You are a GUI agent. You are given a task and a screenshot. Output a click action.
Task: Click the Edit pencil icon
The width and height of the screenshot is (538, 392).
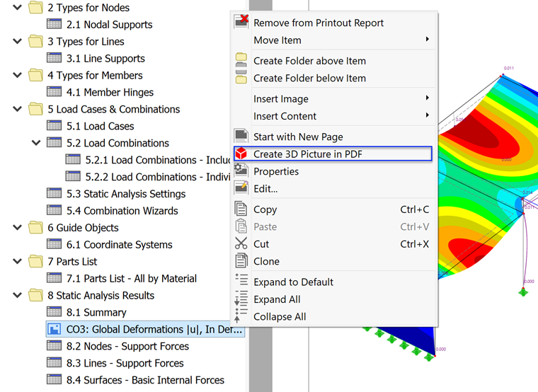241,188
